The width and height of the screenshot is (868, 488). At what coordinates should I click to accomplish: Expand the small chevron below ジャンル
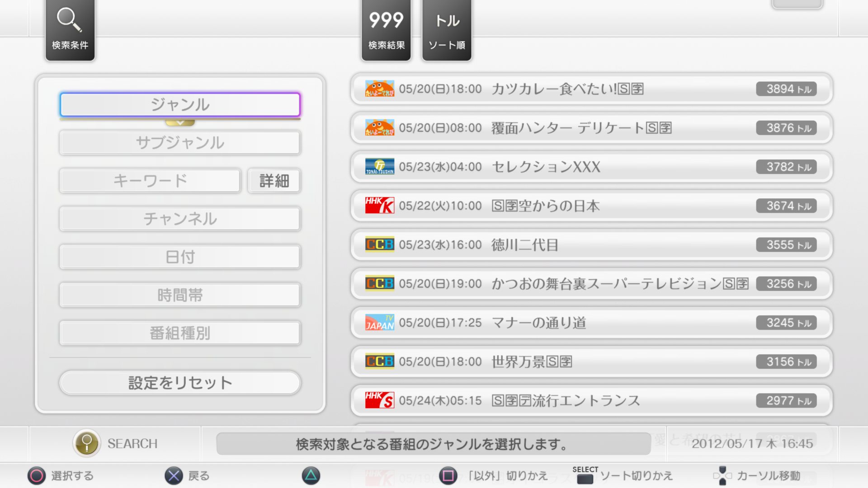click(x=180, y=122)
